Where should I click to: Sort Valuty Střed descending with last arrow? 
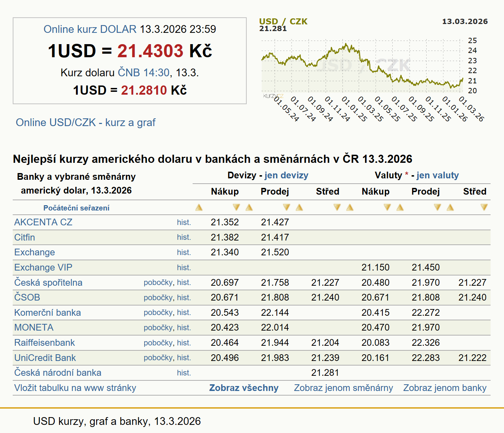(x=484, y=208)
